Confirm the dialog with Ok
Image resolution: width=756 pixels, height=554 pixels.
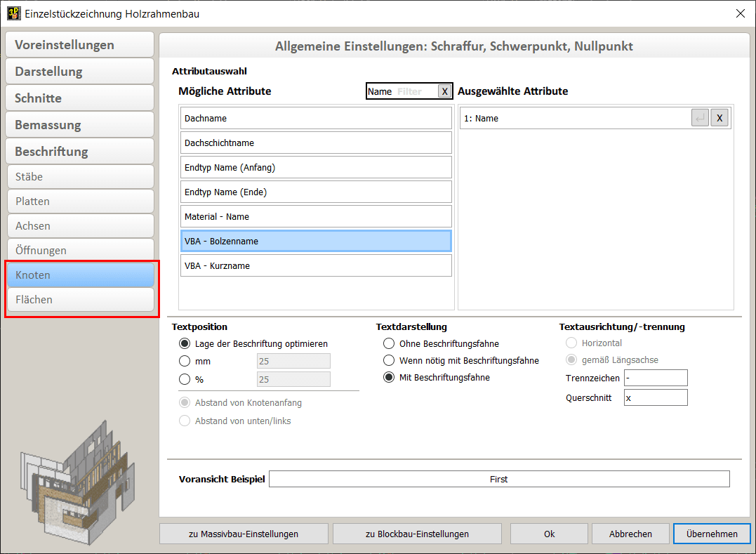click(549, 534)
